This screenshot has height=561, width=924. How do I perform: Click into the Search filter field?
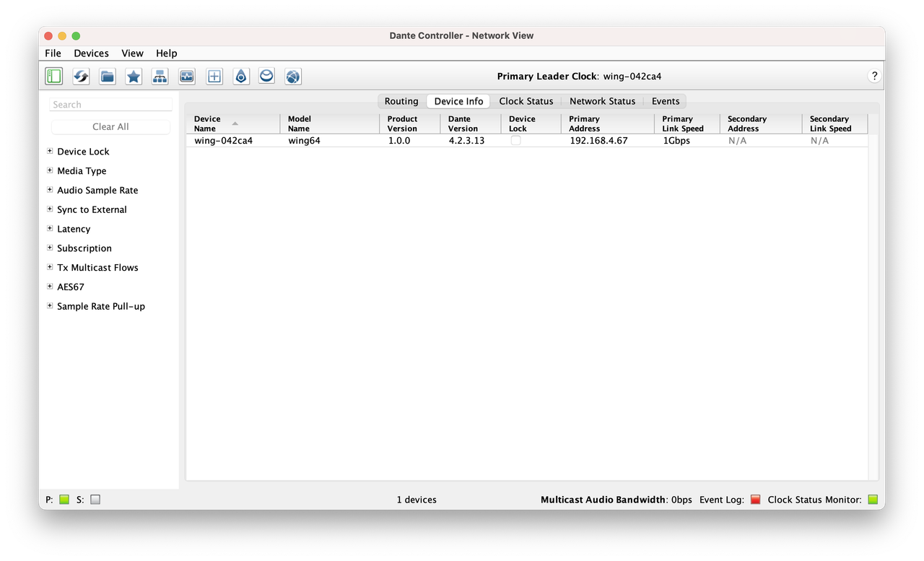110,105
